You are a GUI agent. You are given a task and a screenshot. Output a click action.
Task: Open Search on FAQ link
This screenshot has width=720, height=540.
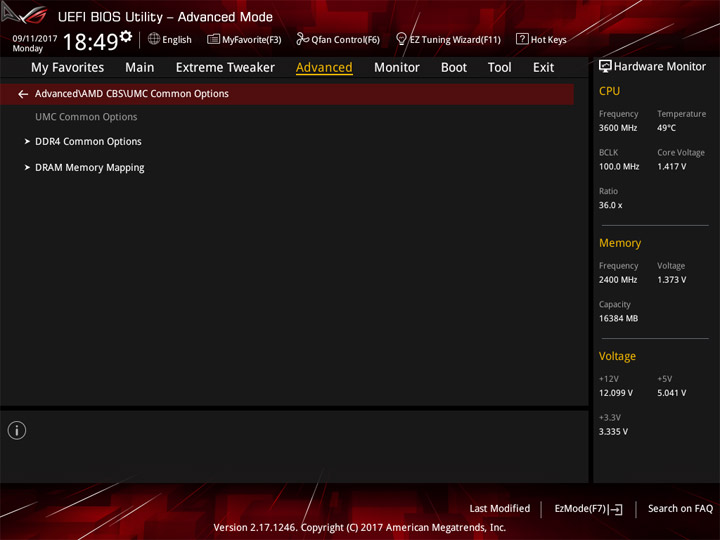pos(680,509)
